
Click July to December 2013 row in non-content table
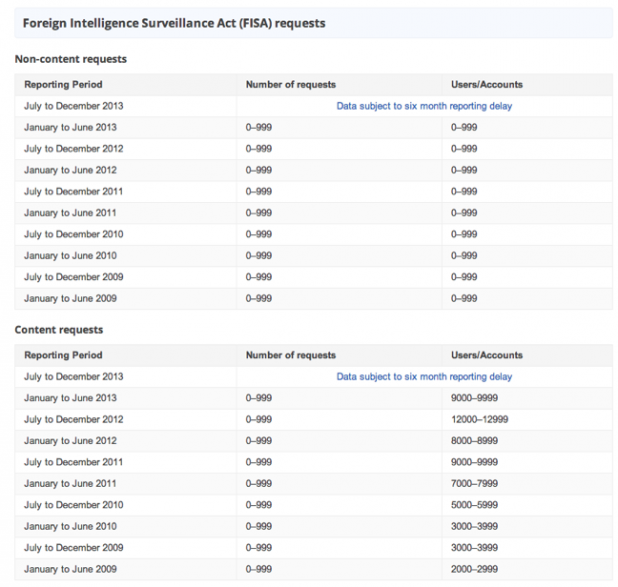point(314,106)
